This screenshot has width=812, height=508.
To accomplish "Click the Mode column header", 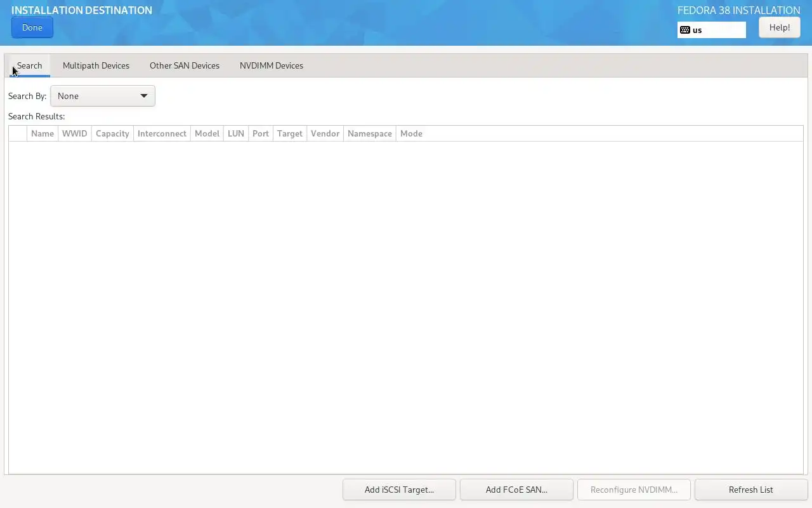I will 411,133.
